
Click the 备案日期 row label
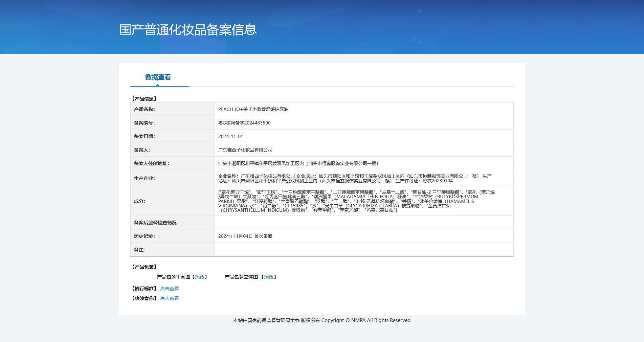pyautogui.click(x=145, y=136)
